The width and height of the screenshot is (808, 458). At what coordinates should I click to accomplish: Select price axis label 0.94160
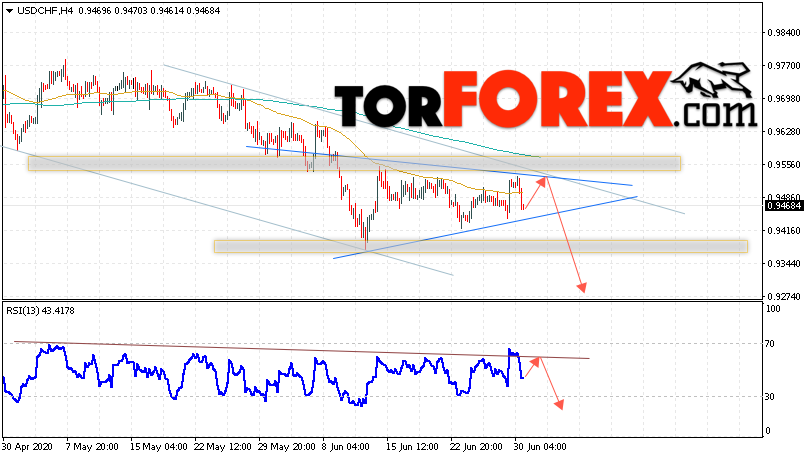pos(784,230)
